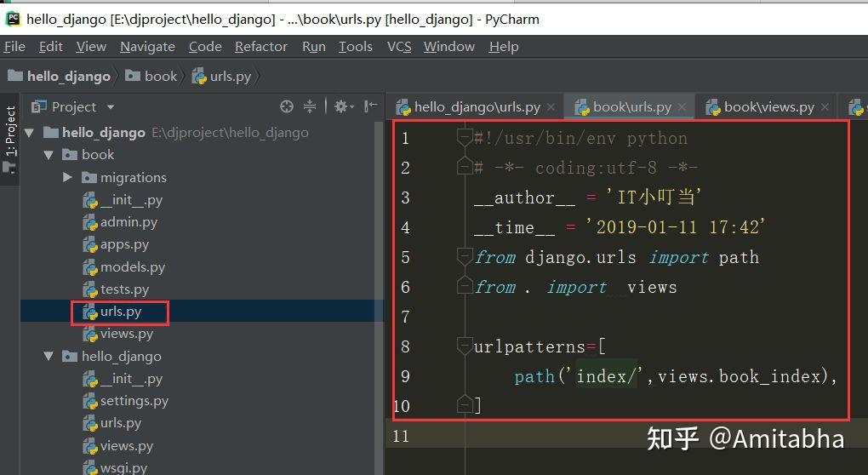Image resolution: width=868 pixels, height=475 pixels.
Task: Open the Help menu
Action: pos(503,47)
